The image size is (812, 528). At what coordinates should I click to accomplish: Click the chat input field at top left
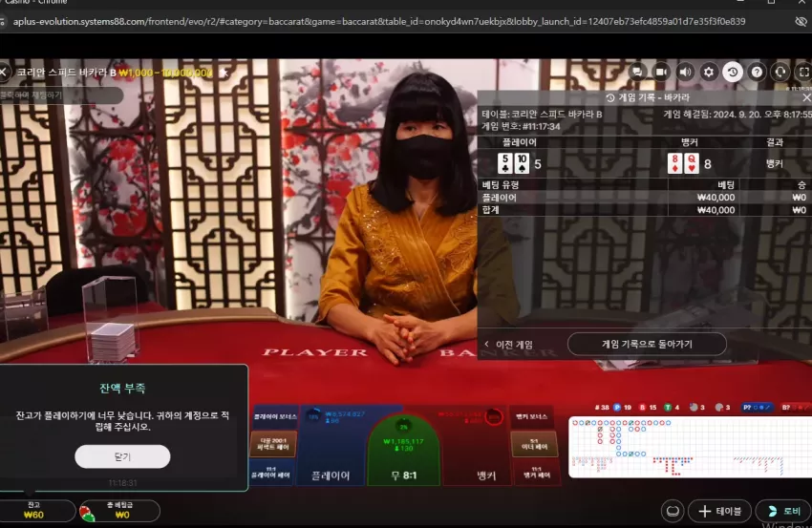click(61, 95)
